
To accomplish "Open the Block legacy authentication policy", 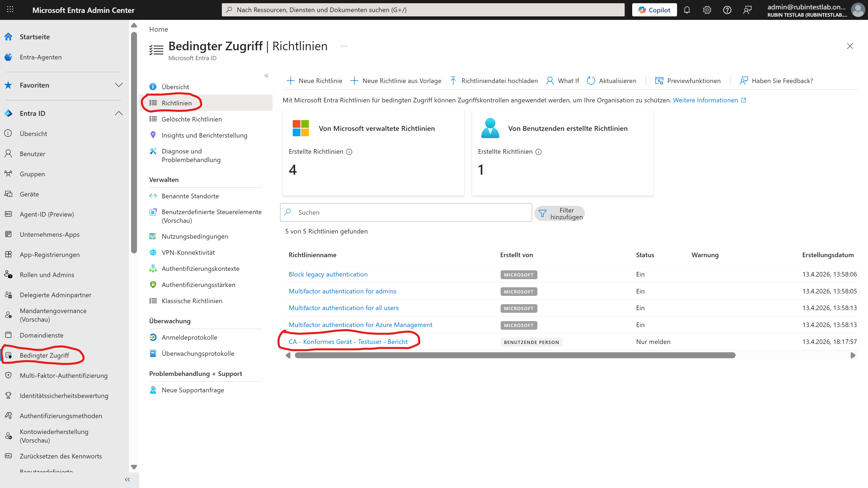I will 328,274.
